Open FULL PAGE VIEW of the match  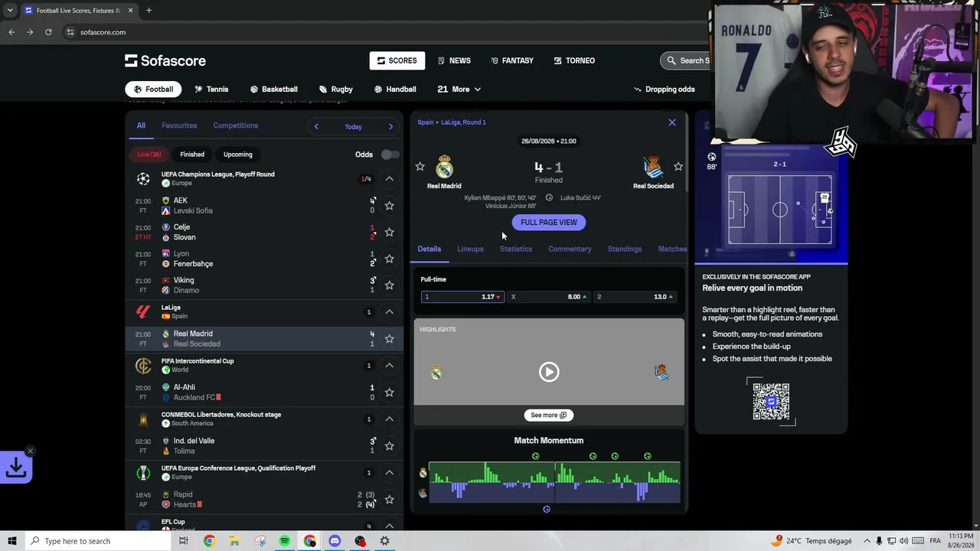coord(549,223)
